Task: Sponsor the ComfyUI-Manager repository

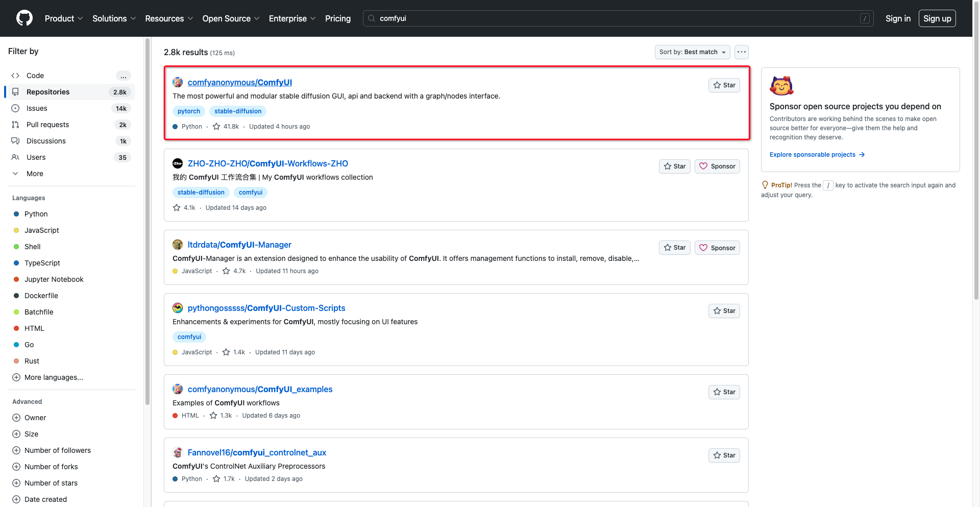Action: pyautogui.click(x=717, y=248)
